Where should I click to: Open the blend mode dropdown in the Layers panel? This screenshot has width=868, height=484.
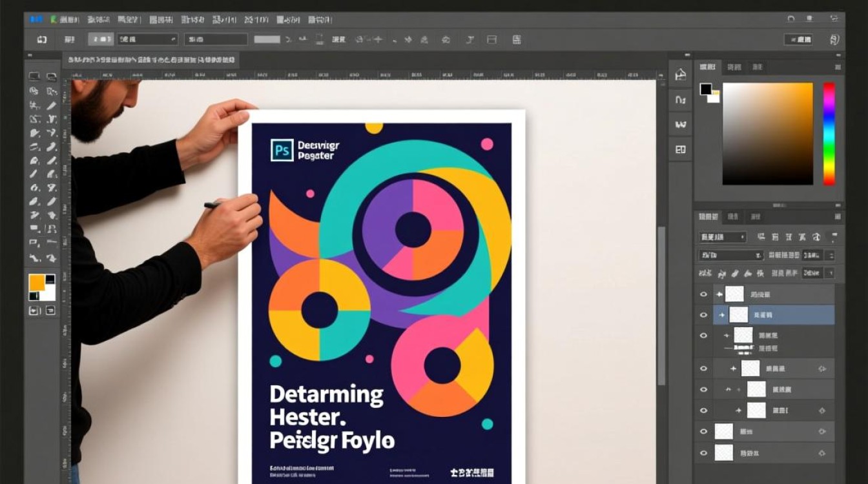(731, 255)
